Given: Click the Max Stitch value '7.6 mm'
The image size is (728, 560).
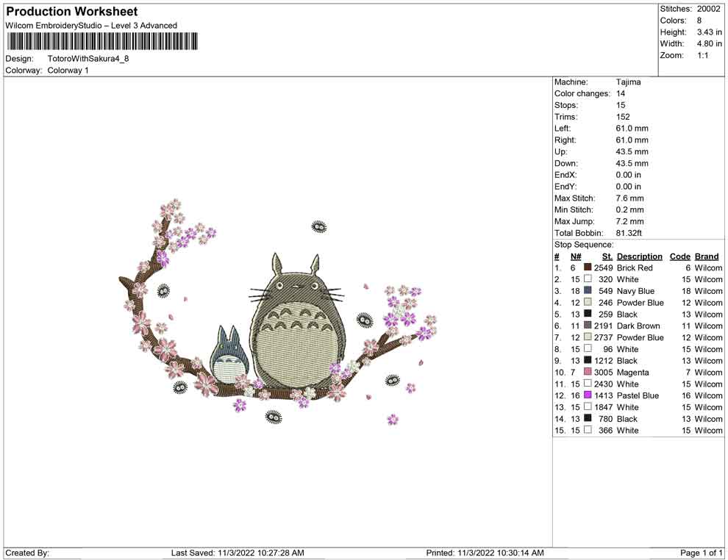Looking at the screenshot, I should (630, 198).
